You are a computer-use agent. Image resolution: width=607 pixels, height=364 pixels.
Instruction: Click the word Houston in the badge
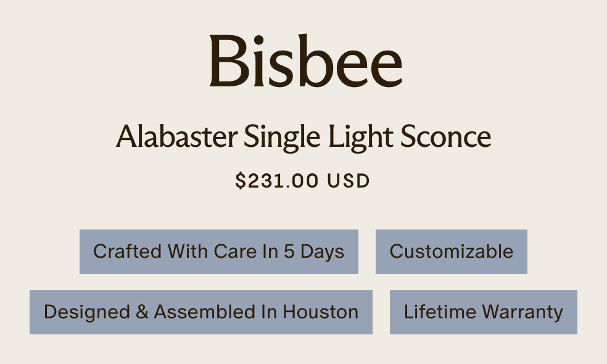click(320, 312)
